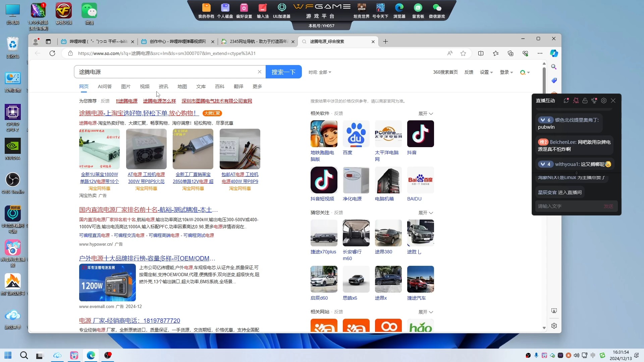Image resolution: width=644 pixels, height=362 pixels.
Task: Click the Edge sidebar search icon
Action: point(554,67)
